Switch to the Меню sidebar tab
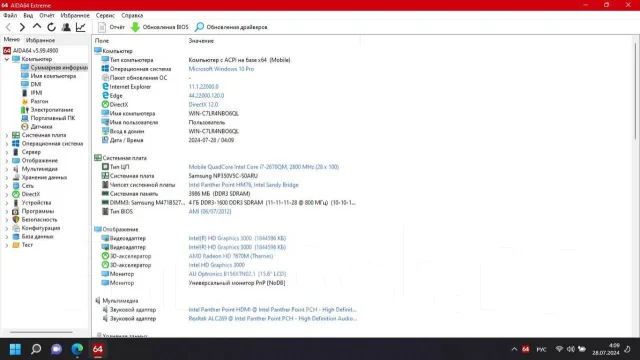Viewport: 640px width, 360px height. tap(12, 40)
